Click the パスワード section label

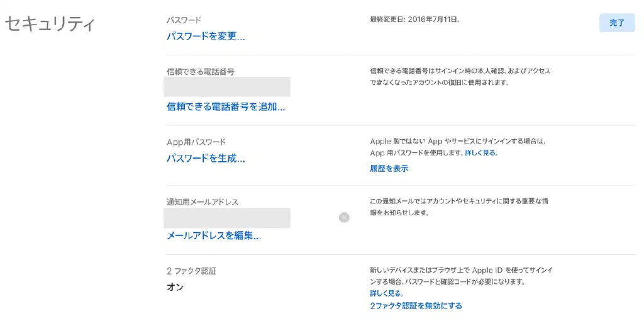[184, 20]
